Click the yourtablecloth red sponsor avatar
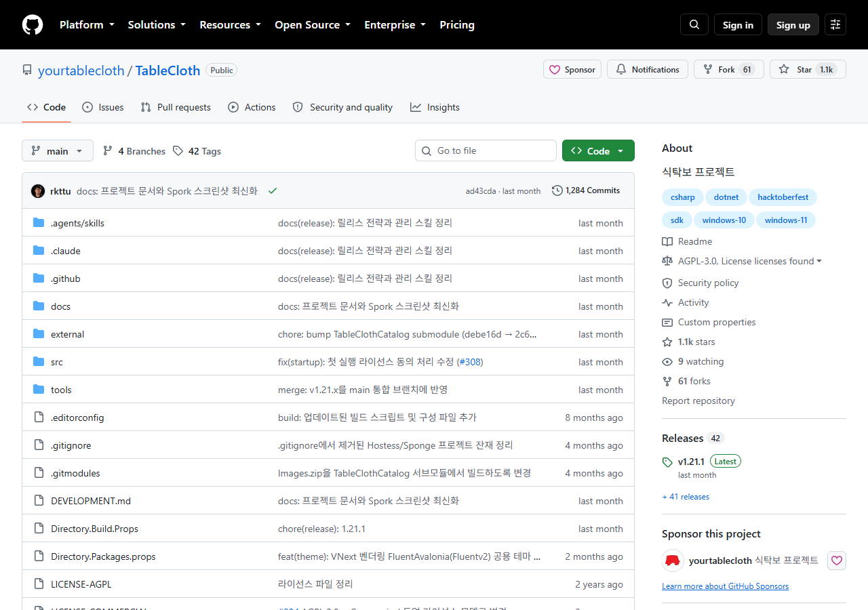Image resolution: width=868 pixels, height=610 pixels. [673, 561]
